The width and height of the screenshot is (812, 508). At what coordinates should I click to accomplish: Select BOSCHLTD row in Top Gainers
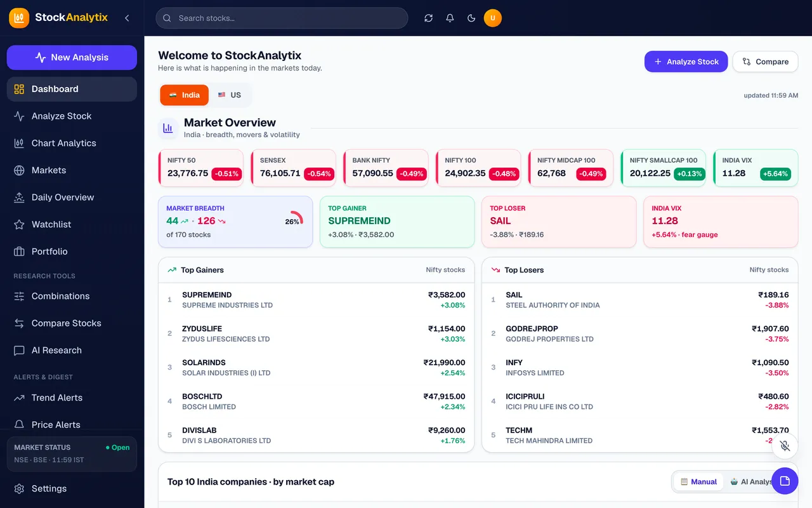point(316,401)
